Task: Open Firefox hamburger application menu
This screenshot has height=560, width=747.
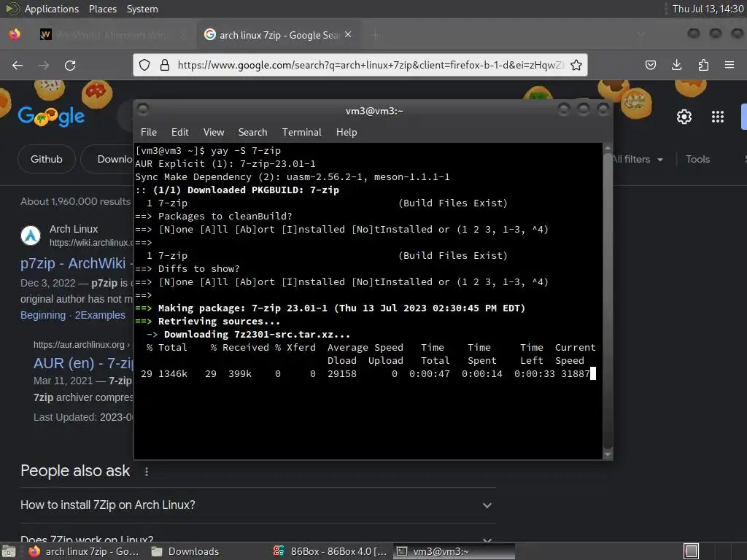Action: click(x=729, y=65)
